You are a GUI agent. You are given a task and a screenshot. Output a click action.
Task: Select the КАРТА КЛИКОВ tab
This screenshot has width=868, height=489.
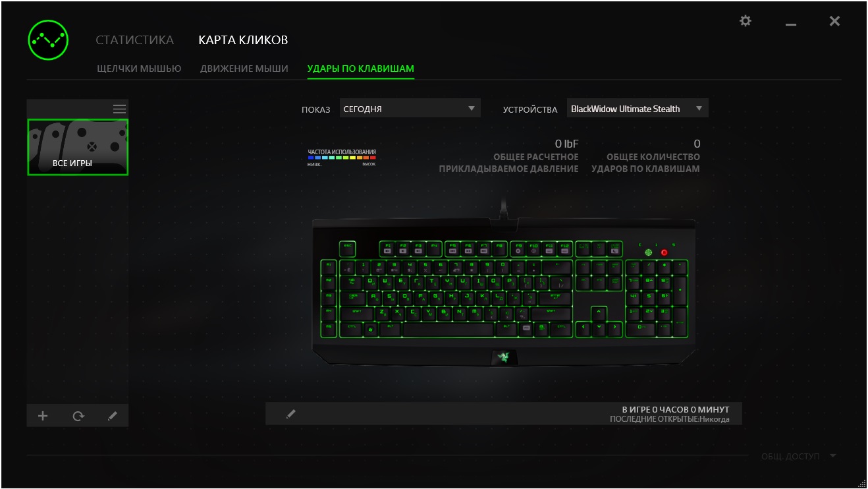pyautogui.click(x=243, y=40)
